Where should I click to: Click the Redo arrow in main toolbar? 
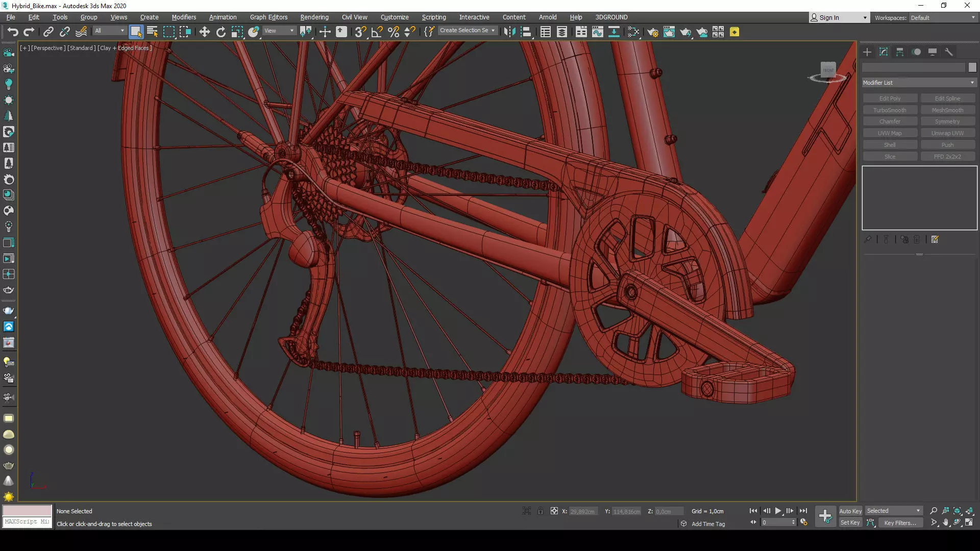tap(29, 32)
